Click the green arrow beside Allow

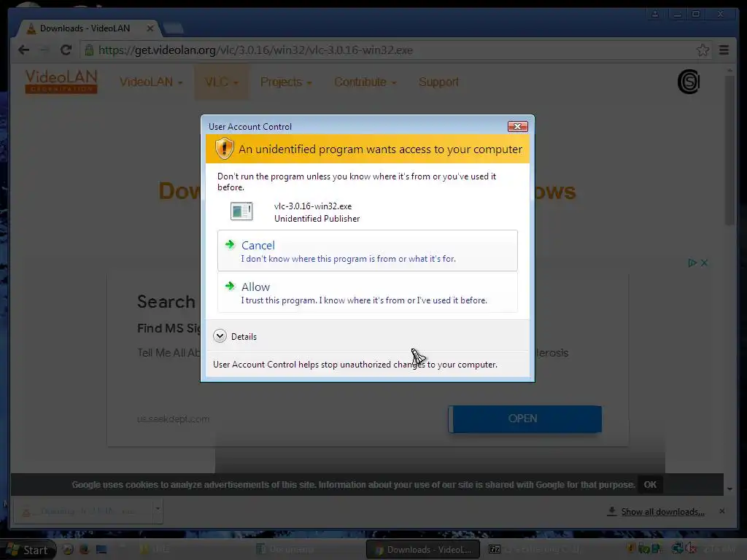click(230, 286)
